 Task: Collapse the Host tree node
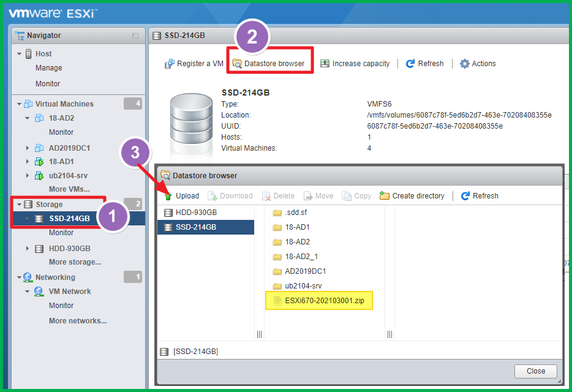[20, 54]
